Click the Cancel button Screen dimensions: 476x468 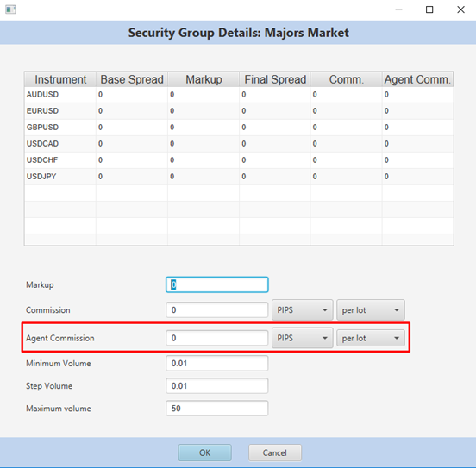[x=275, y=452]
